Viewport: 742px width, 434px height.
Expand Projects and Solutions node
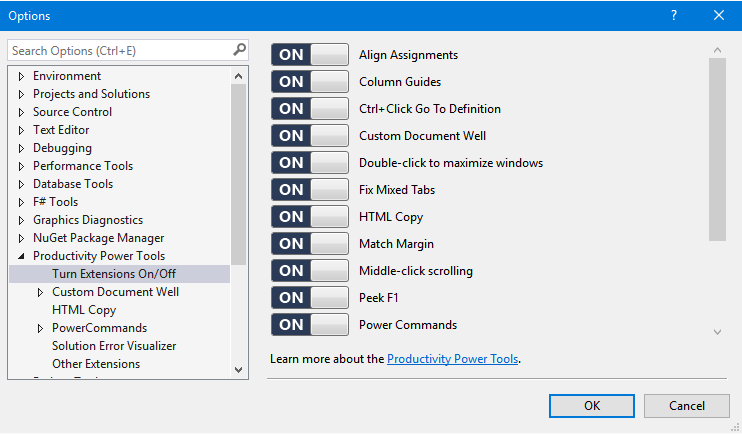21,94
